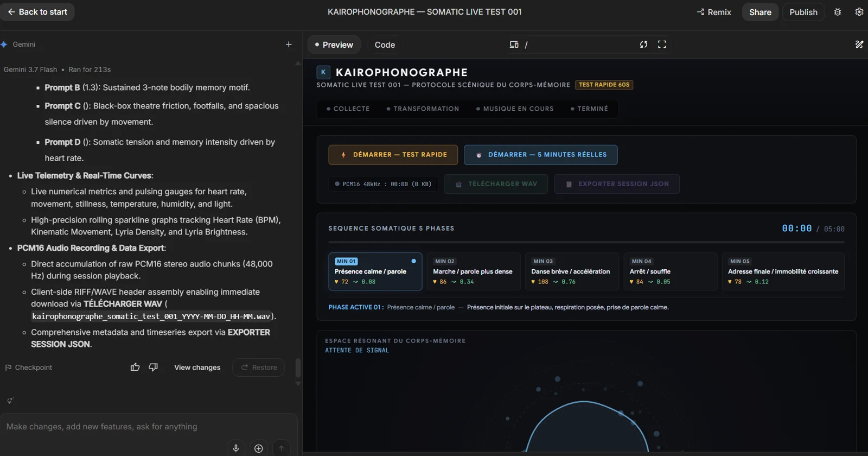
Task: Switch to the Code tab
Action: pos(385,45)
